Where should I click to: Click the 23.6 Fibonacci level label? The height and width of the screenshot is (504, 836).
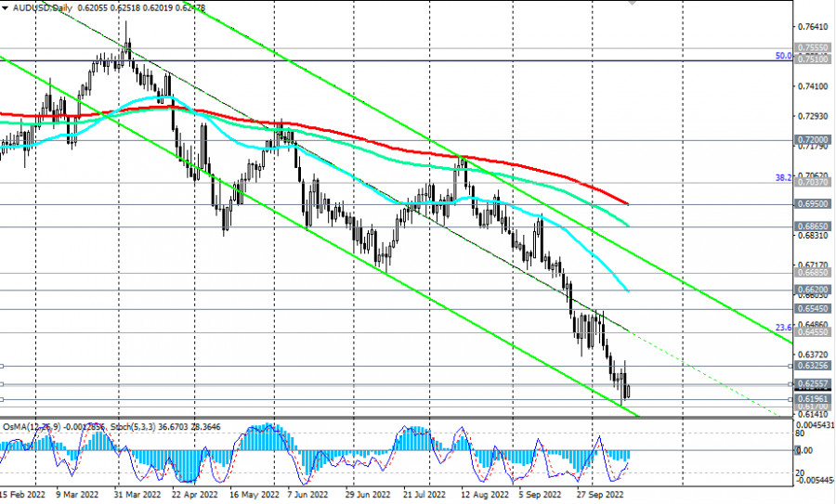pyautogui.click(x=782, y=328)
